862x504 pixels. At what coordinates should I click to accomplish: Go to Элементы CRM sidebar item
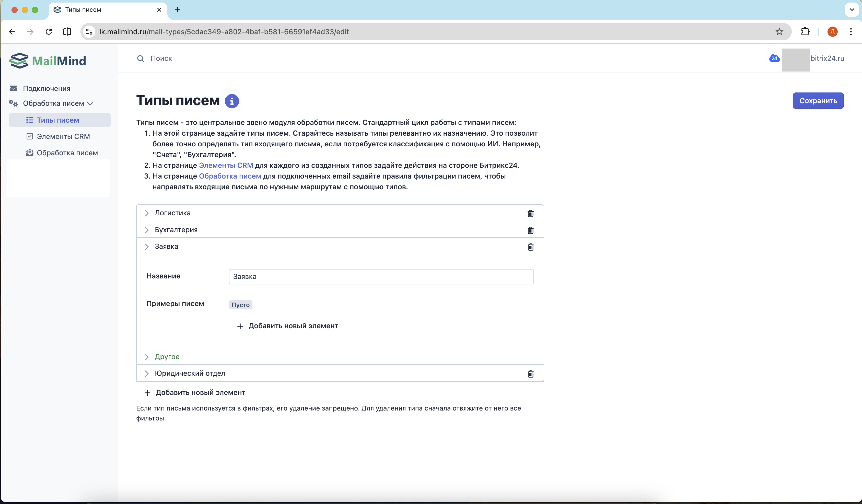coord(63,136)
